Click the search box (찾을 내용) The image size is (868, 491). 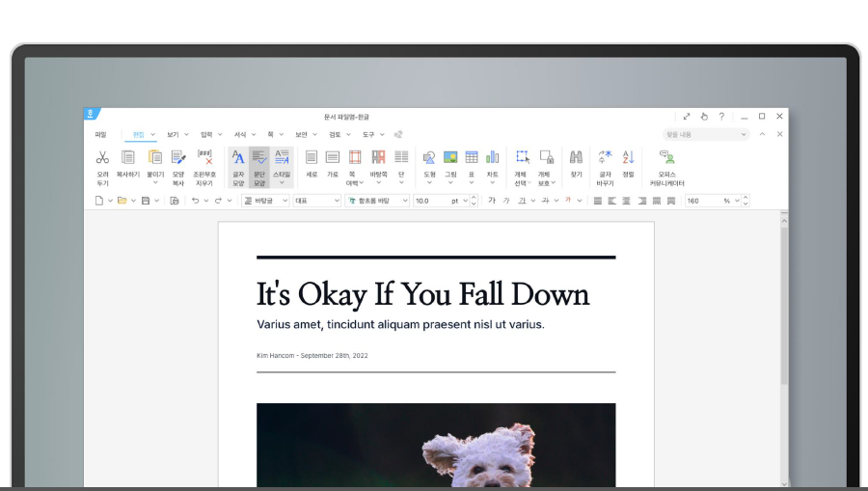click(x=706, y=134)
